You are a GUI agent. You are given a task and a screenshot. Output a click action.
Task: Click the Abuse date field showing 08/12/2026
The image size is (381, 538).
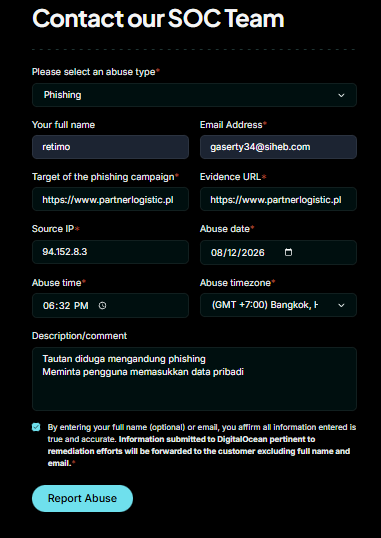point(278,253)
